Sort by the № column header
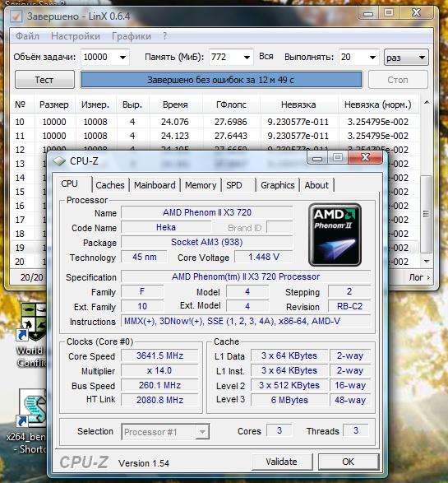Screen dimensions: 448x483 tap(21, 104)
